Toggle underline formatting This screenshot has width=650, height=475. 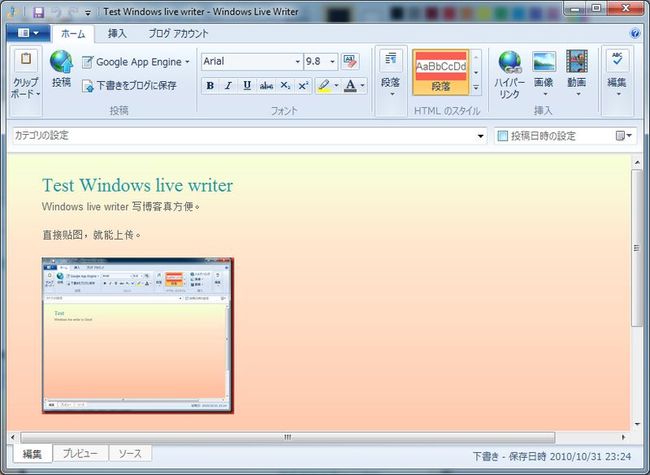(x=247, y=86)
